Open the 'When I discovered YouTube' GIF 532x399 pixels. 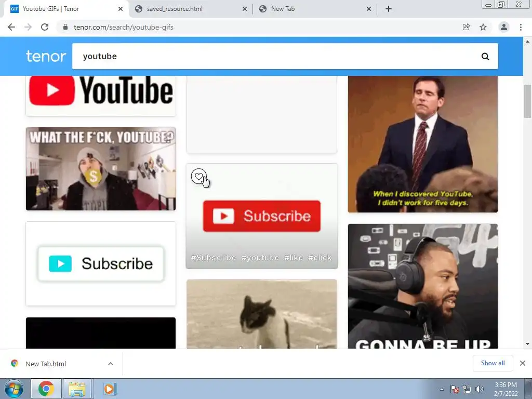pyautogui.click(x=423, y=144)
